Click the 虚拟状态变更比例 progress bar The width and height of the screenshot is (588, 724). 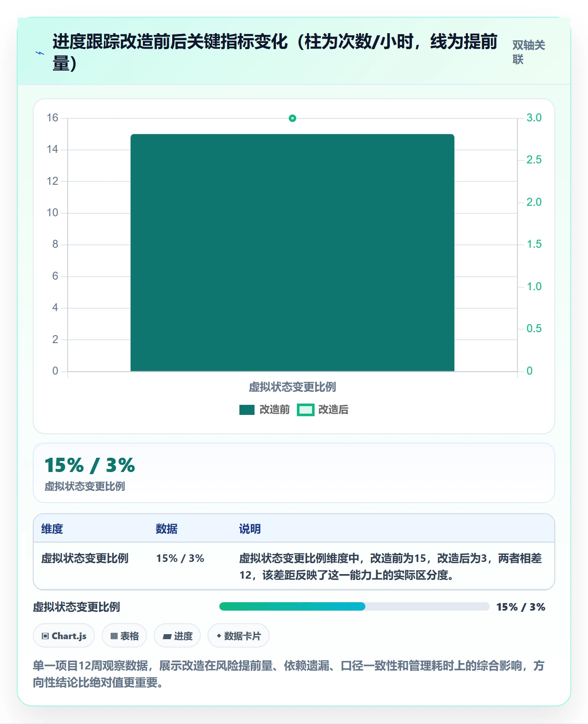[x=354, y=606]
